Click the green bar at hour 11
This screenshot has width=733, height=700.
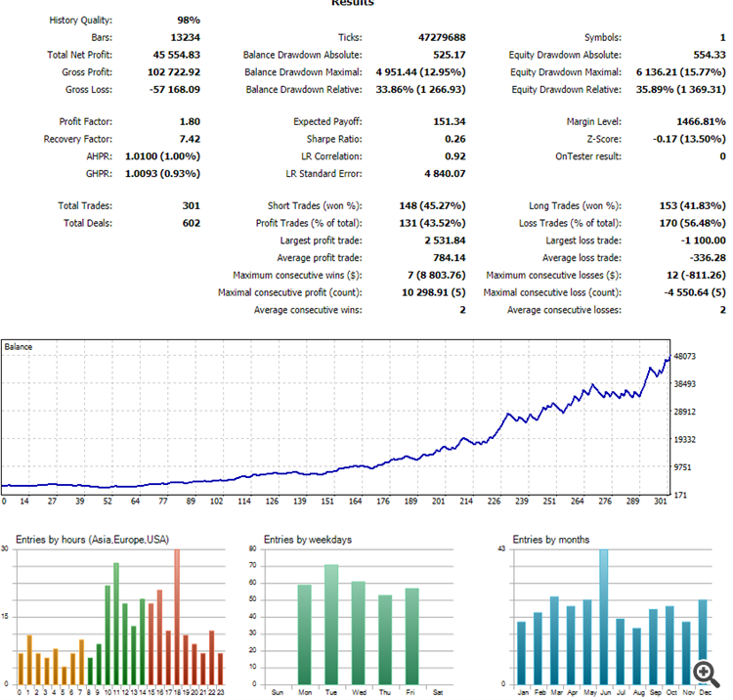click(116, 624)
